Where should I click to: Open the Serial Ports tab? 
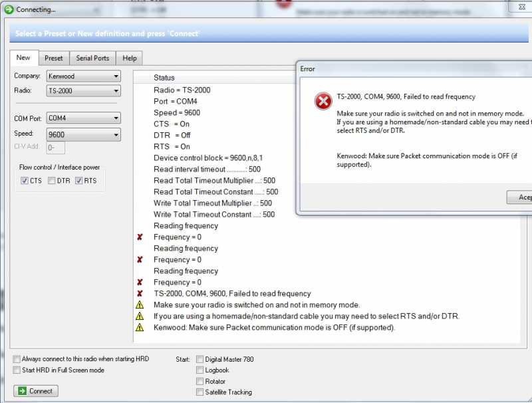(x=92, y=58)
